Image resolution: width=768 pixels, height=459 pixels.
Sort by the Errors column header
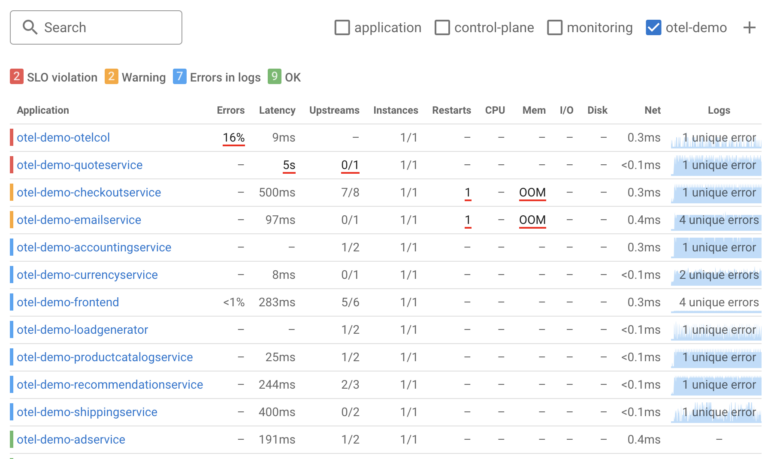point(230,110)
